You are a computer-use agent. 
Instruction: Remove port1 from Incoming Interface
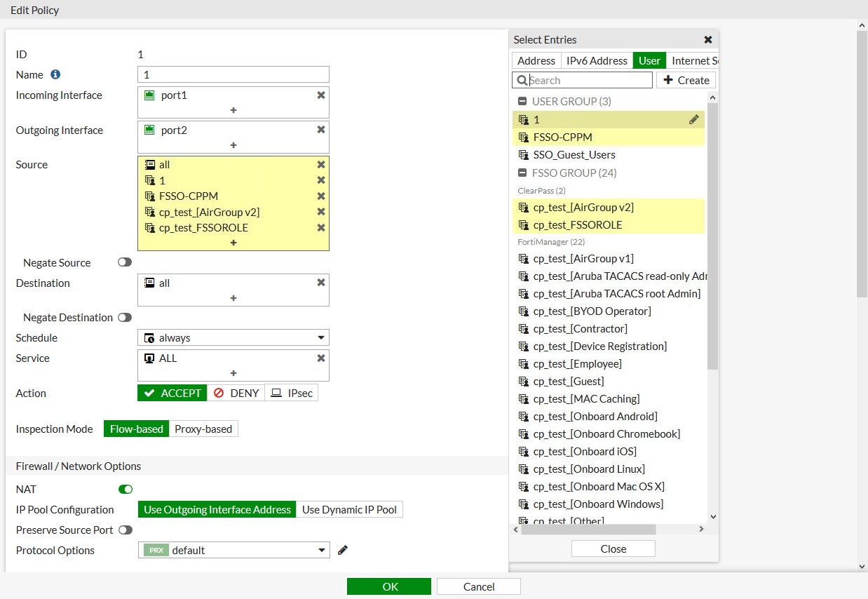(321, 95)
